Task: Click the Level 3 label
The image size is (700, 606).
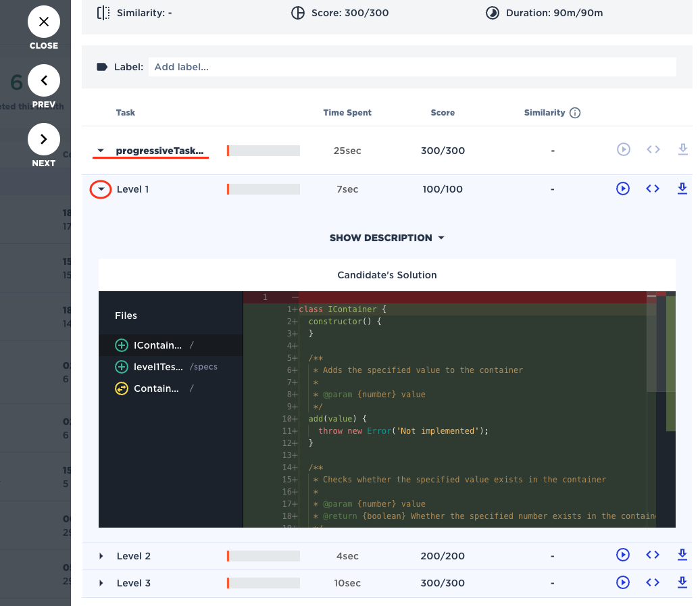Action: pos(134,583)
